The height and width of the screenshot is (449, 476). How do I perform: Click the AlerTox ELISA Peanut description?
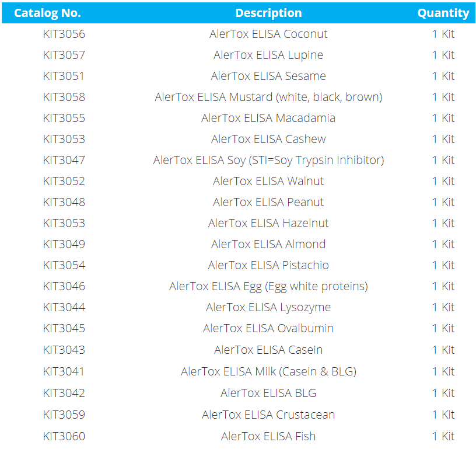point(268,202)
